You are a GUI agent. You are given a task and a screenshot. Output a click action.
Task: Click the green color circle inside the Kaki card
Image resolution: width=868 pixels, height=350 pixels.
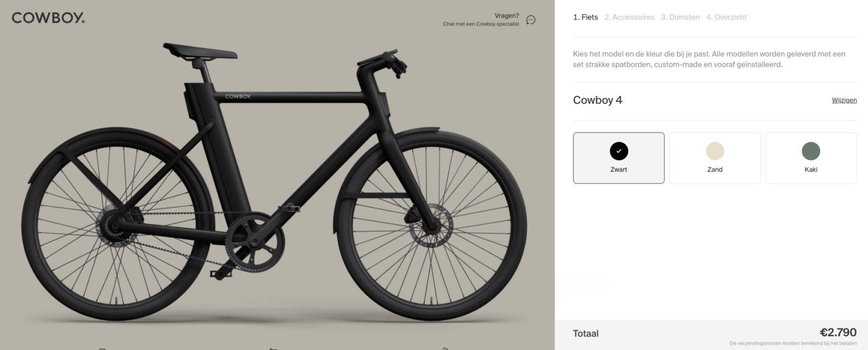[x=811, y=151]
